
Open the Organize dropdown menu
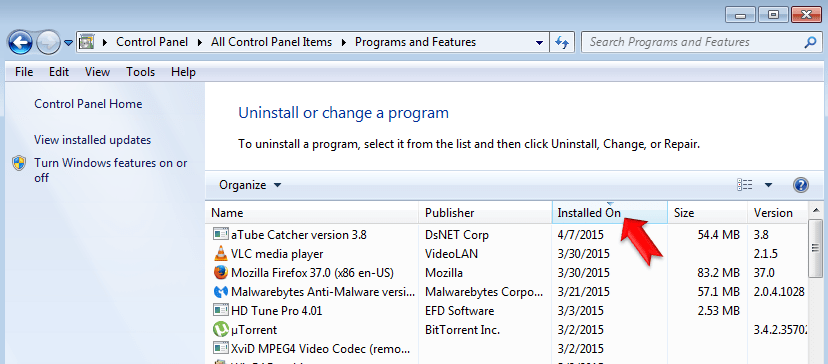(250, 185)
